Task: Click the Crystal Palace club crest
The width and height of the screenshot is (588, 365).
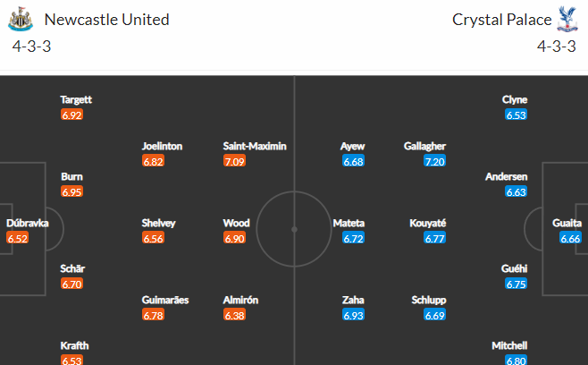Action: click(567, 19)
